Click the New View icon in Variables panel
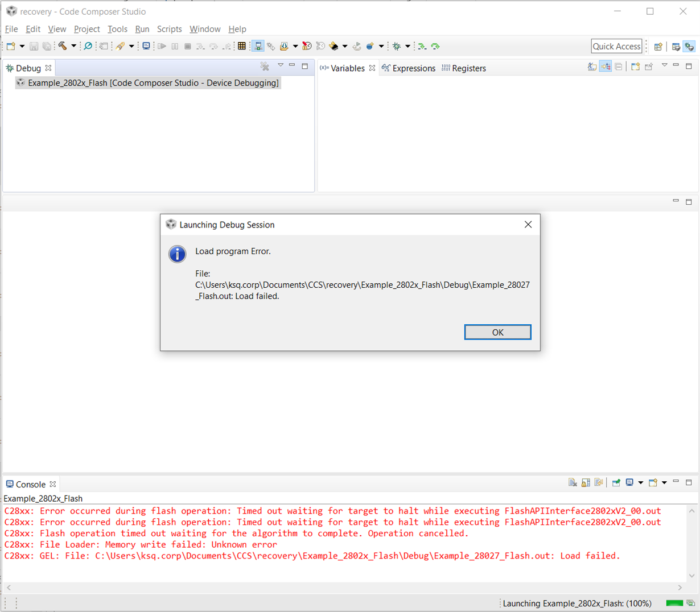 (636, 67)
